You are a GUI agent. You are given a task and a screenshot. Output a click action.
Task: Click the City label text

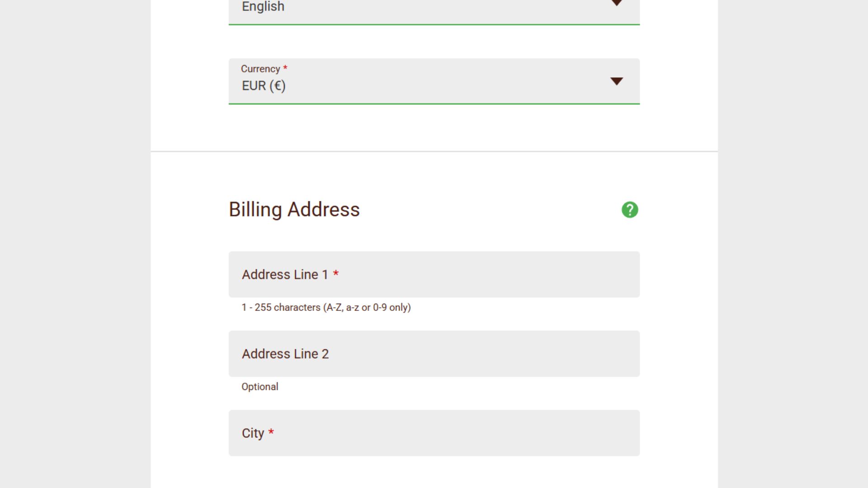coord(253,433)
